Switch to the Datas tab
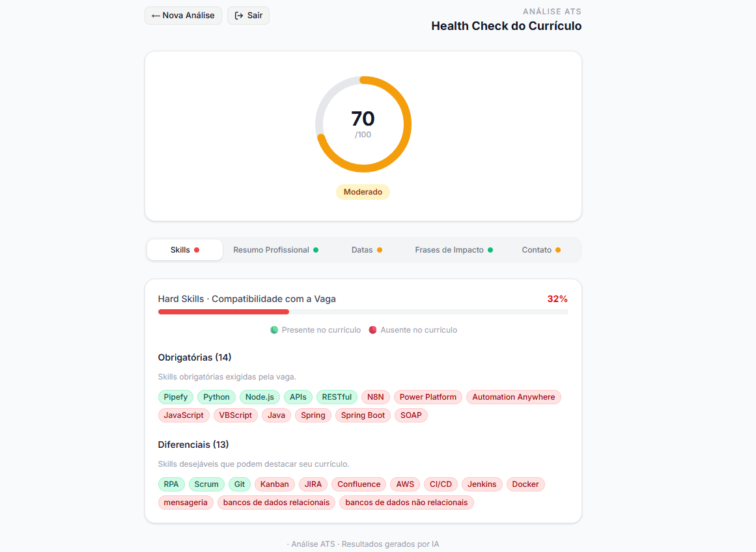Screen dimensions: 756x552 pyautogui.click(x=367, y=250)
